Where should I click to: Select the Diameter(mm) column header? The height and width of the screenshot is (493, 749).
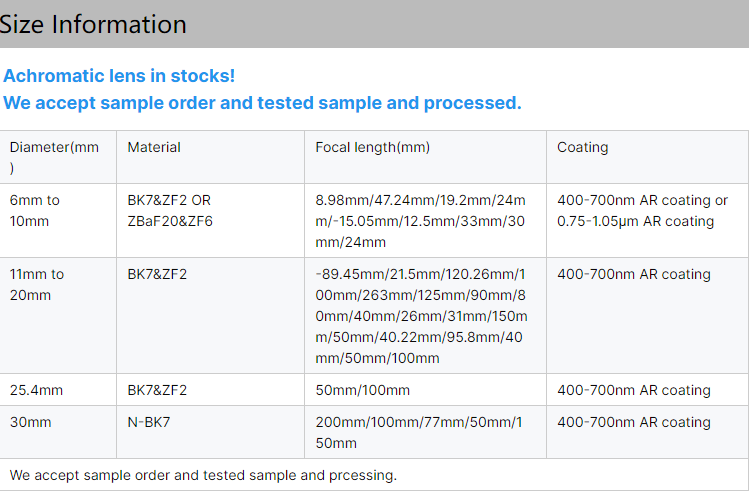[x=55, y=157]
